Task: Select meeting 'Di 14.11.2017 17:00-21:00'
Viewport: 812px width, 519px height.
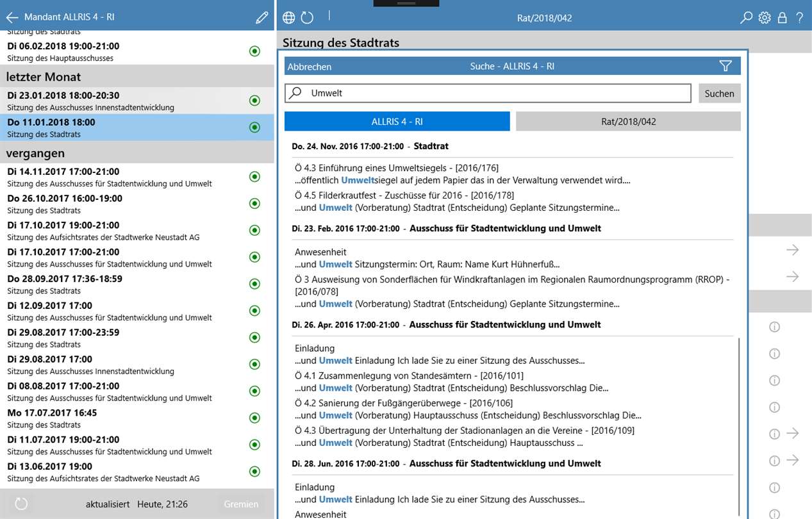Action: coord(137,177)
